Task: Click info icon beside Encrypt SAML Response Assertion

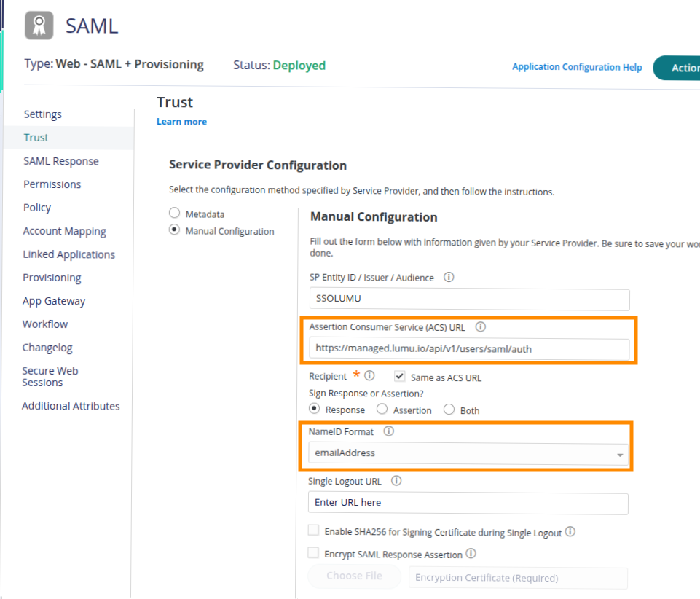Action: tap(471, 554)
